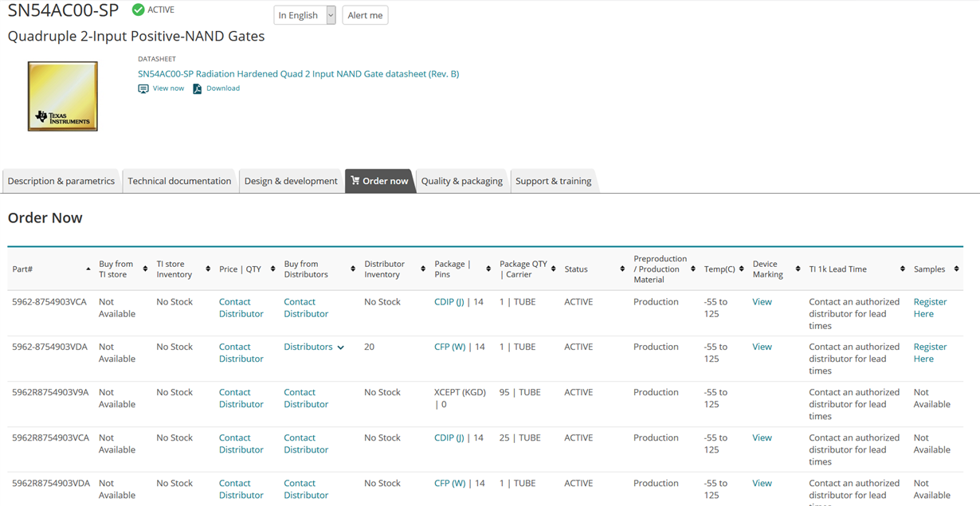Click the shopping cart icon on Order now tab
The height and width of the screenshot is (506, 980).
point(355,181)
